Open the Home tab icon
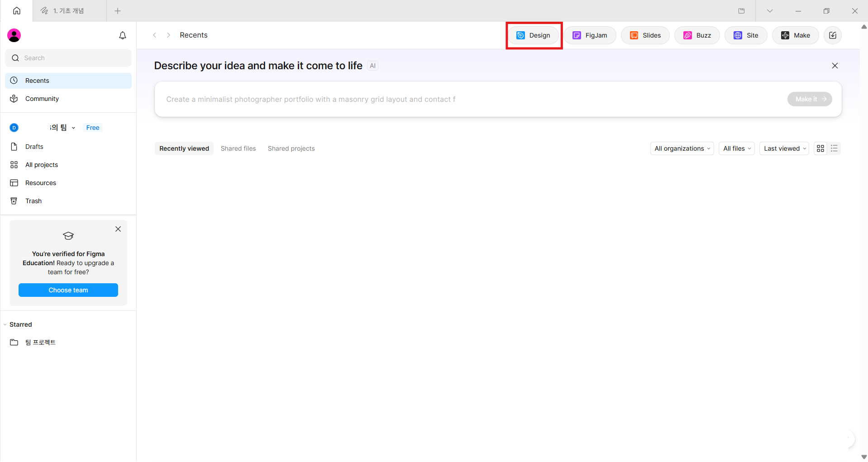Viewport: 868px width, 462px height. tap(17, 11)
